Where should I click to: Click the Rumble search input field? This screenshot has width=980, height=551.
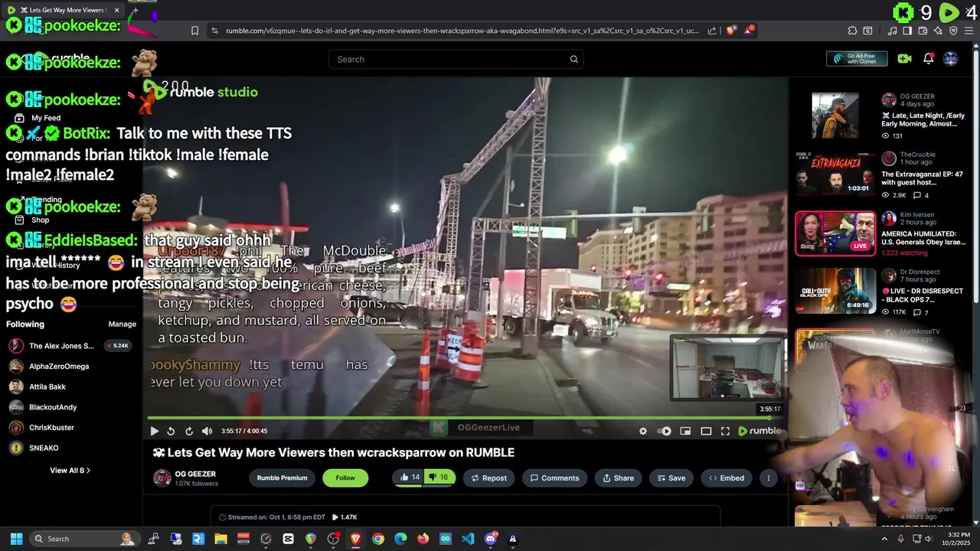(x=456, y=59)
